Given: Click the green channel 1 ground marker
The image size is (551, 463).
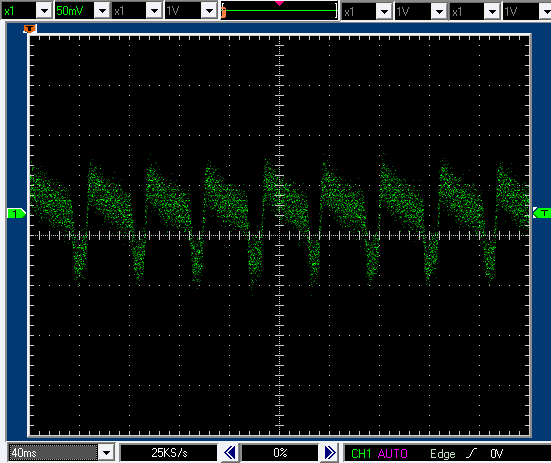Looking at the screenshot, I should [x=16, y=213].
